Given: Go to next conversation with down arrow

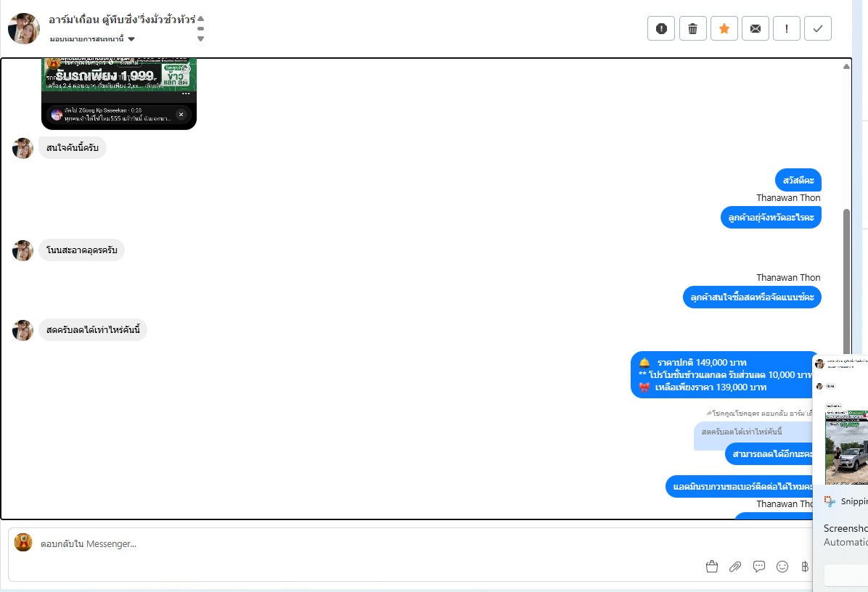Looking at the screenshot, I should [200, 38].
